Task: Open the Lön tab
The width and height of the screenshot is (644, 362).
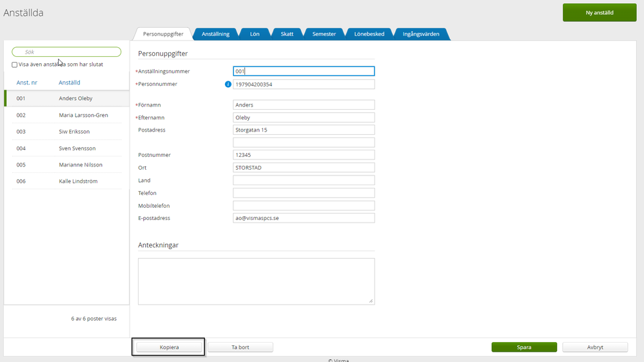Action: click(255, 34)
